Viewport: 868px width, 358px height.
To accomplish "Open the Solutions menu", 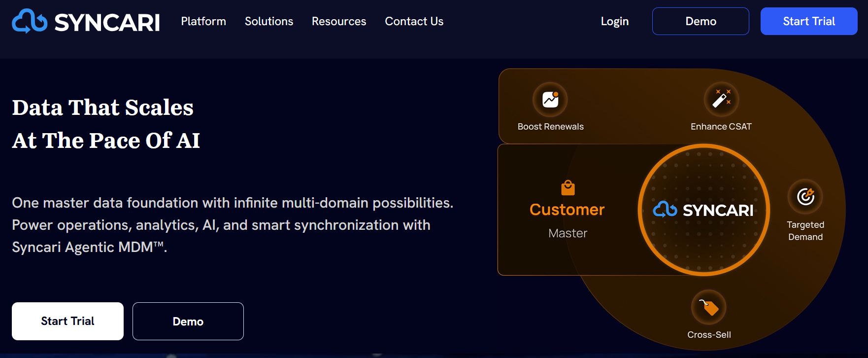I will click(x=269, y=21).
